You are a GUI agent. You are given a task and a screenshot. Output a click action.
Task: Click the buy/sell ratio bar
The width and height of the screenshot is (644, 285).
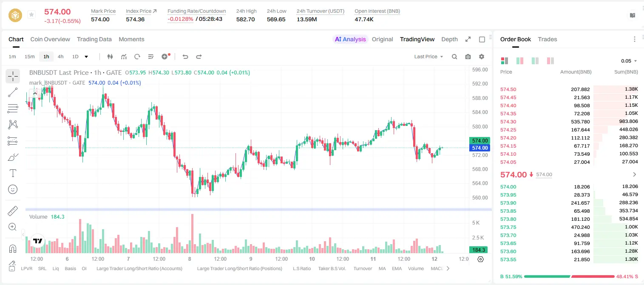(569, 276)
